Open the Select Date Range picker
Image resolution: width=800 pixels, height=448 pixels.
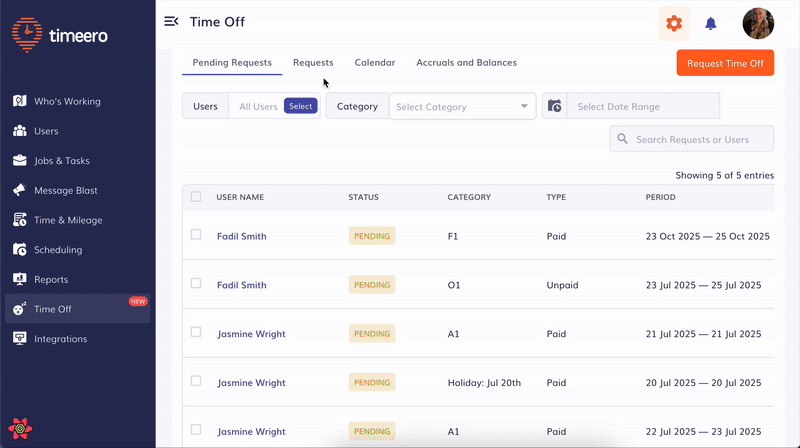pos(642,106)
